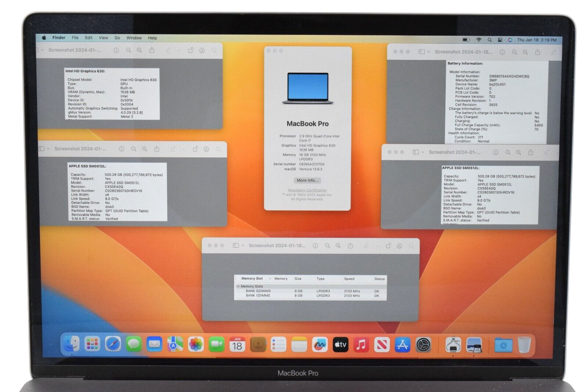Toggle sidebar in the Memory Slot Preview window

[x=236, y=245]
